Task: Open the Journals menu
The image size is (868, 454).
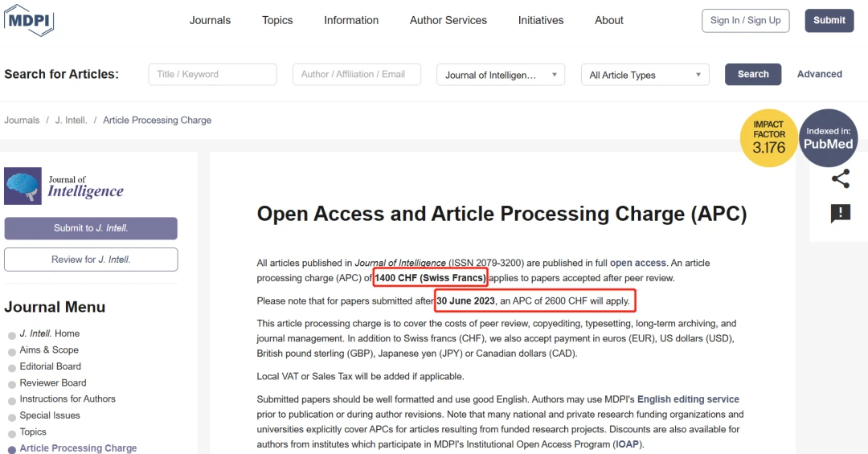Action: 210,20
